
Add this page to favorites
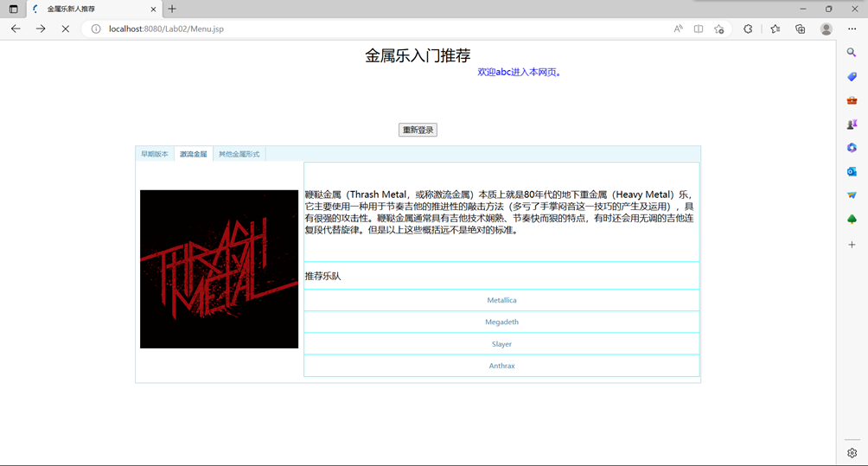pos(719,29)
